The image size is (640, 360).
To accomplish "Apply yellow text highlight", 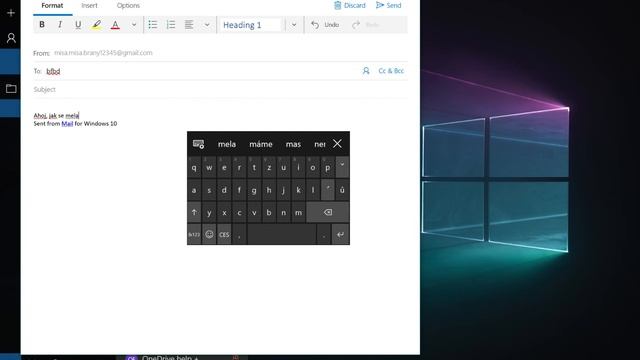I will tap(96, 24).
